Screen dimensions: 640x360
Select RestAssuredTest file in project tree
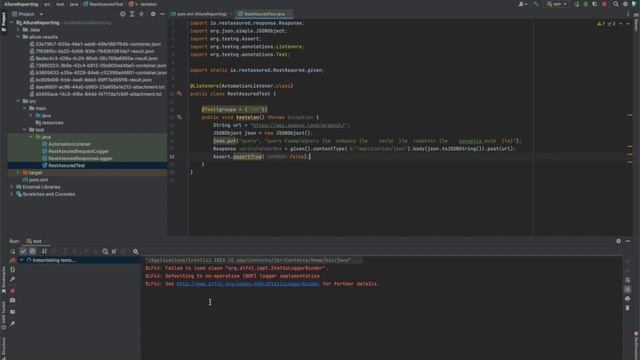[x=66, y=165]
